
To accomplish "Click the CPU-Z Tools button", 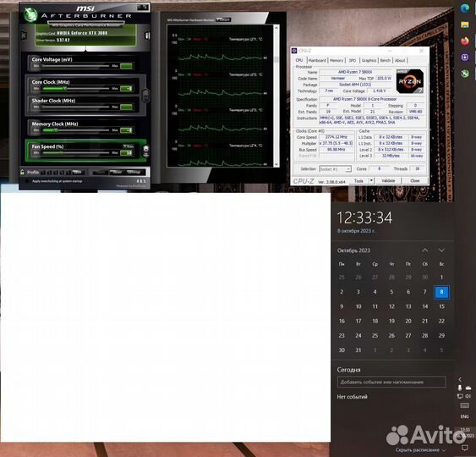I will point(358,181).
